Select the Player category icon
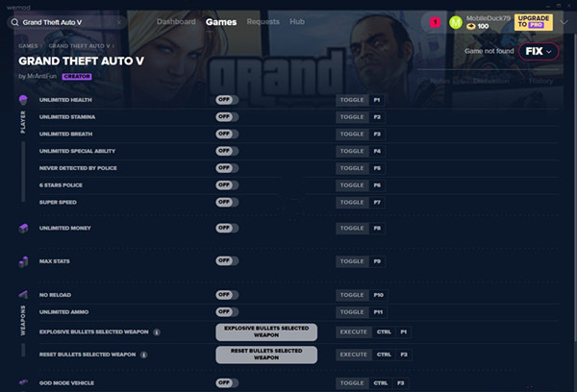 (23, 100)
